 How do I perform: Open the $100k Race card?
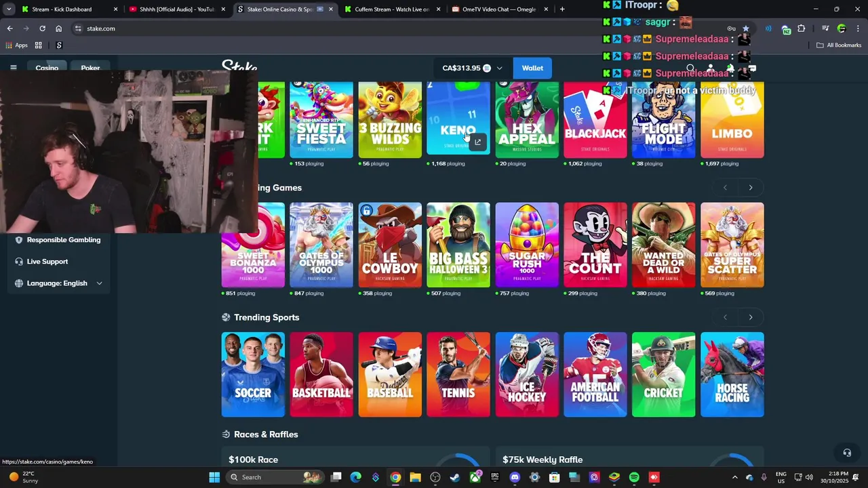tap(355, 457)
